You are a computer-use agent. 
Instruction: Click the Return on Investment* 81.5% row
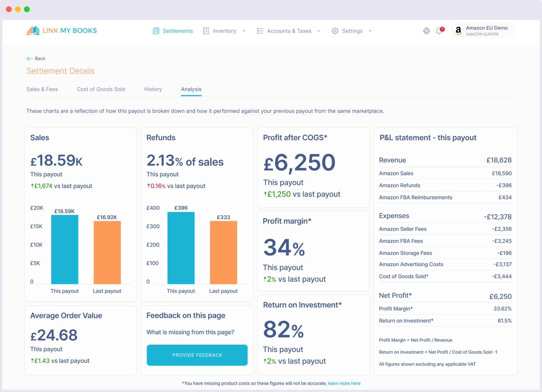pyautogui.click(x=445, y=321)
